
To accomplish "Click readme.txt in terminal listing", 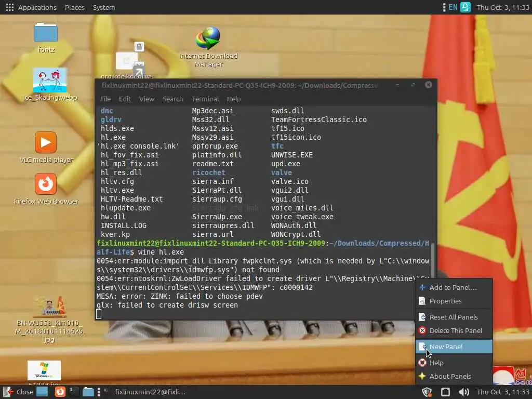I will pos(212,164).
